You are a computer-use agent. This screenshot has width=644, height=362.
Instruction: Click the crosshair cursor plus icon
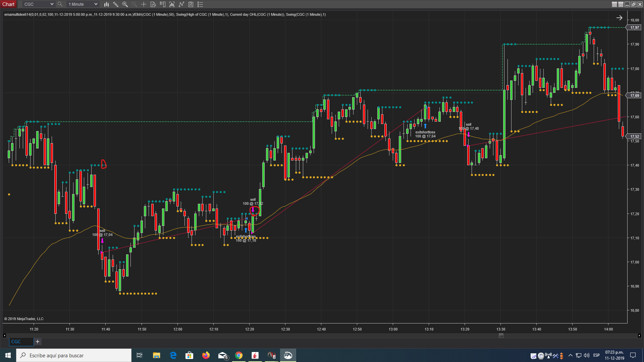tap(144, 4)
